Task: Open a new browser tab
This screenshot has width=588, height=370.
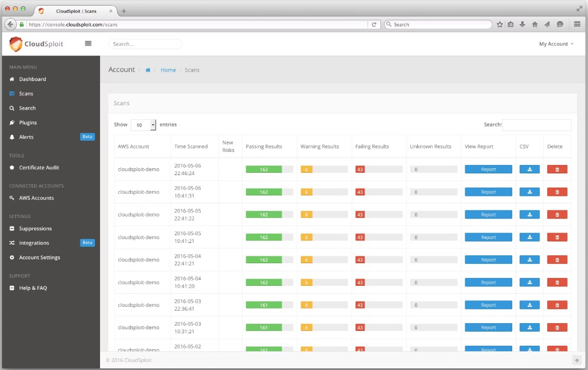Action: tap(124, 11)
